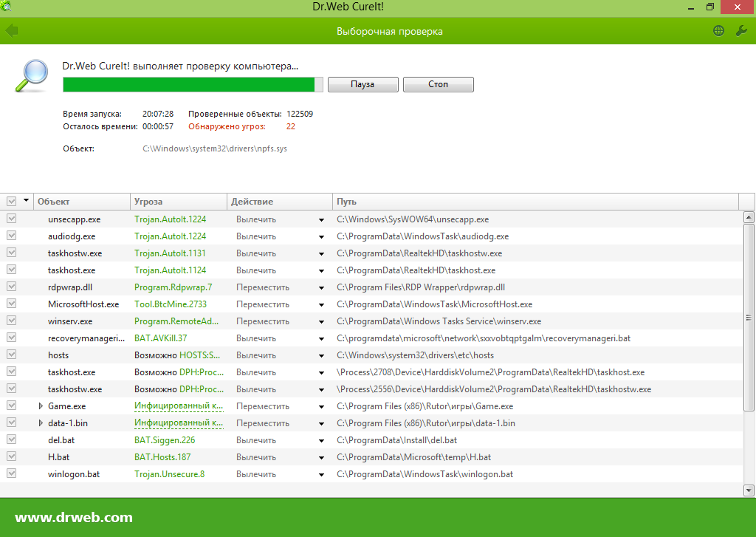Open the Trojan.AutoIt.1131 threat link
Screen dimensions: 756x537
pyautogui.click(x=170, y=253)
